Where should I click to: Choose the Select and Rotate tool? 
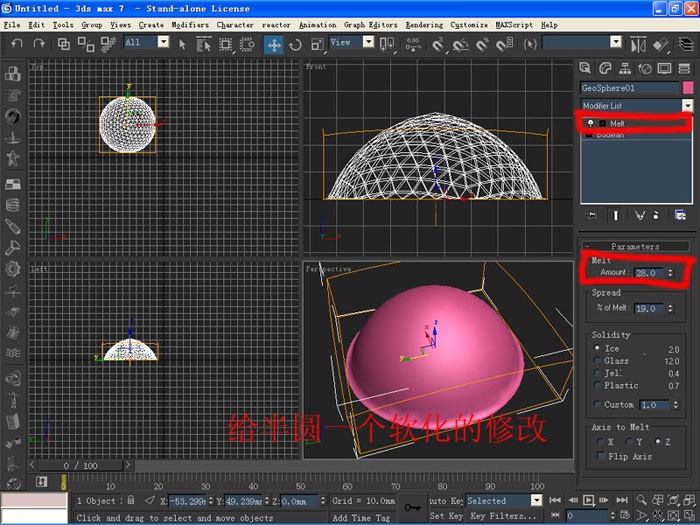pyautogui.click(x=295, y=45)
